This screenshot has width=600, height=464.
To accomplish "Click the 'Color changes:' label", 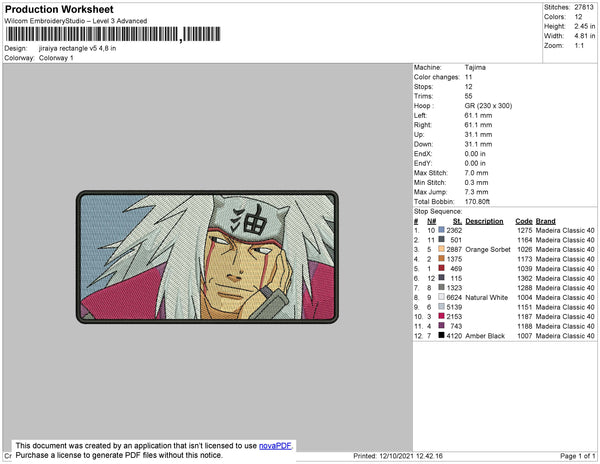I will tap(437, 77).
